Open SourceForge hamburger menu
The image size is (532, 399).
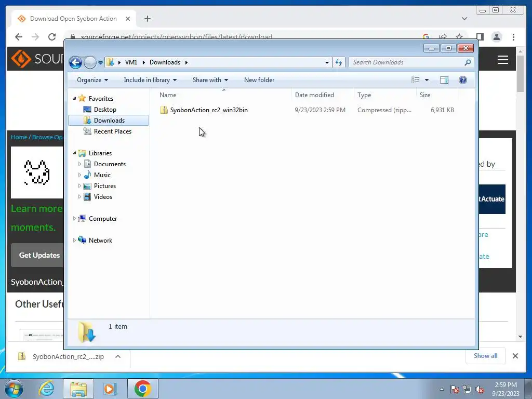coord(502,60)
